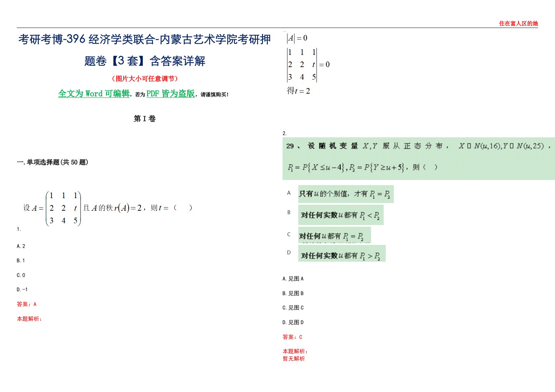Click the red answer text 答案: A
The image size is (555, 392).
coord(27,304)
